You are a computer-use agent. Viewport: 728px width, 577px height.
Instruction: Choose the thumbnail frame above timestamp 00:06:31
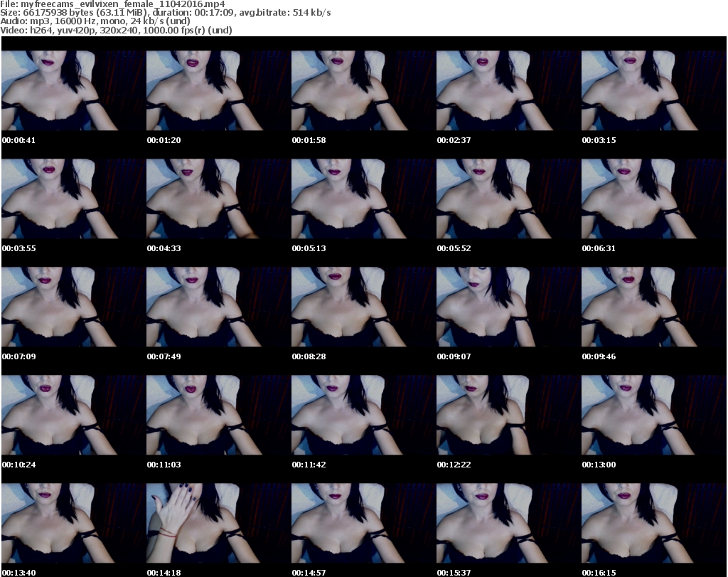pos(654,198)
